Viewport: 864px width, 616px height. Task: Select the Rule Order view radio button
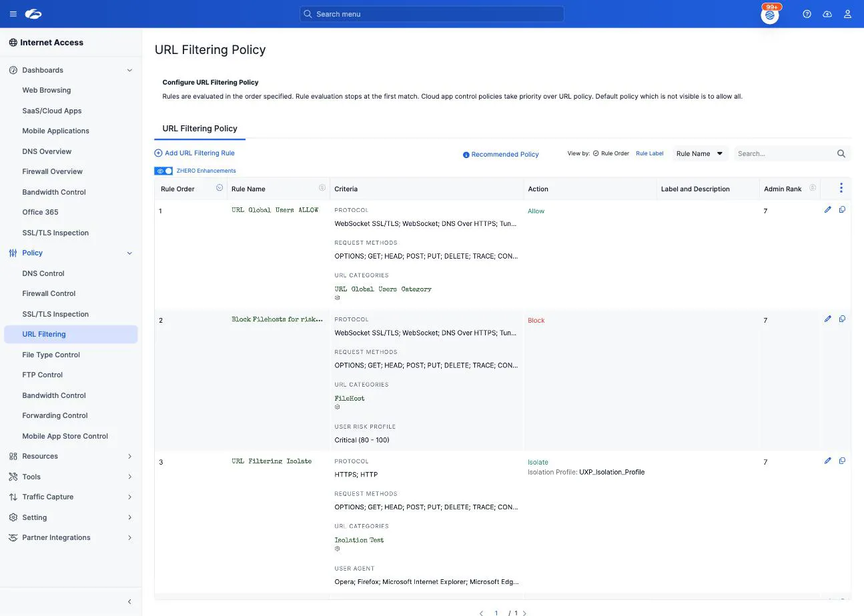click(596, 153)
